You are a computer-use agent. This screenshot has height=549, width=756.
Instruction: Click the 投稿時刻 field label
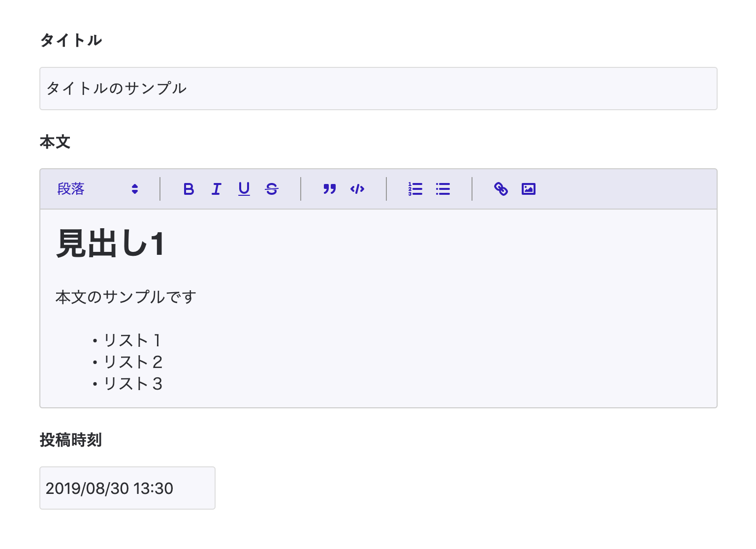point(71,440)
